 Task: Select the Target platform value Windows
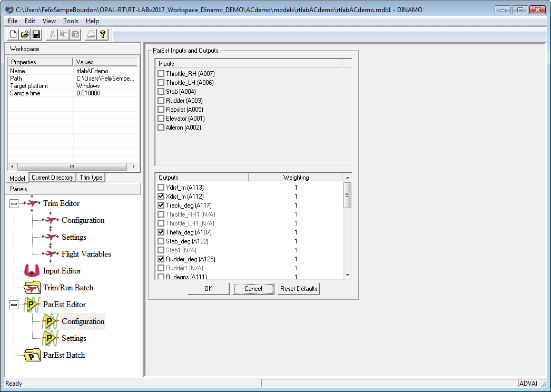click(x=88, y=86)
